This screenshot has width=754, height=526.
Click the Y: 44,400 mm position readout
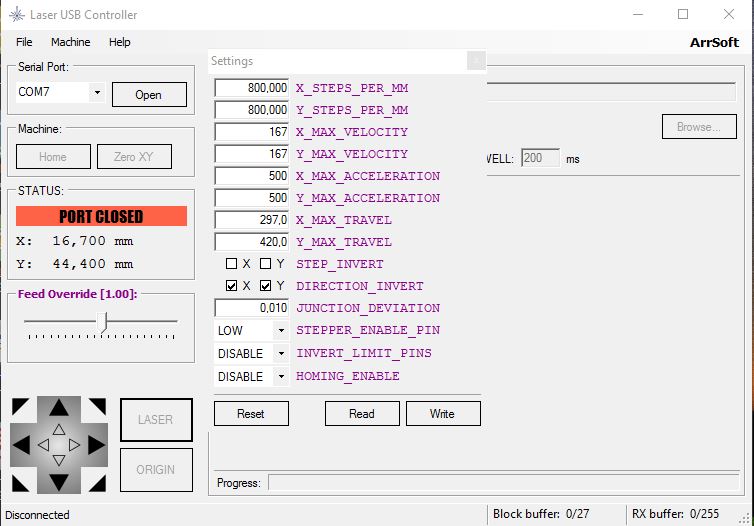coord(75,263)
